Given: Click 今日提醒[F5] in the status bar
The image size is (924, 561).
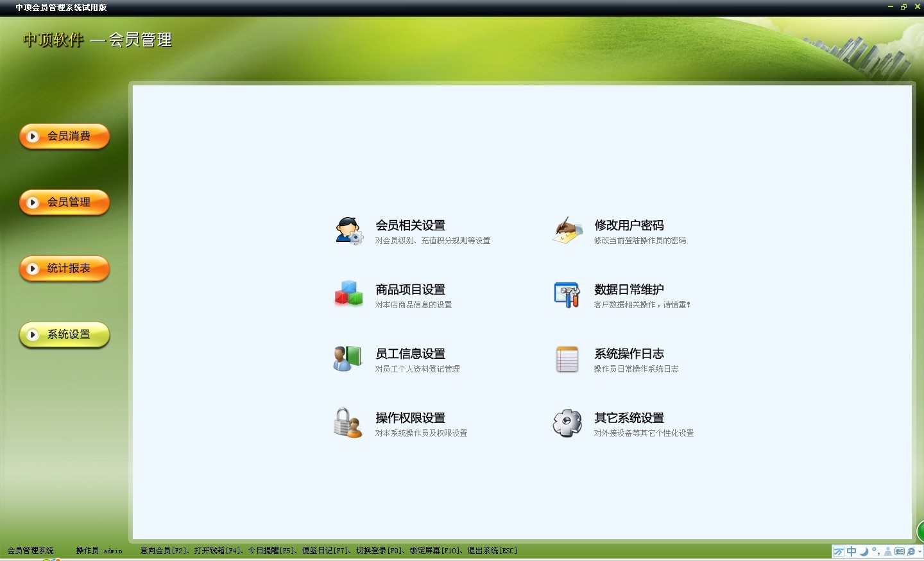Looking at the screenshot, I should pyautogui.click(x=271, y=551).
